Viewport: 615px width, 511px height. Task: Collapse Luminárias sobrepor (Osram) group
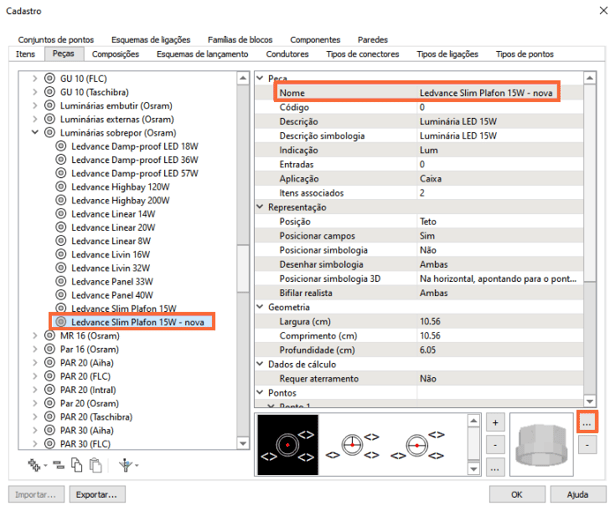(36, 132)
